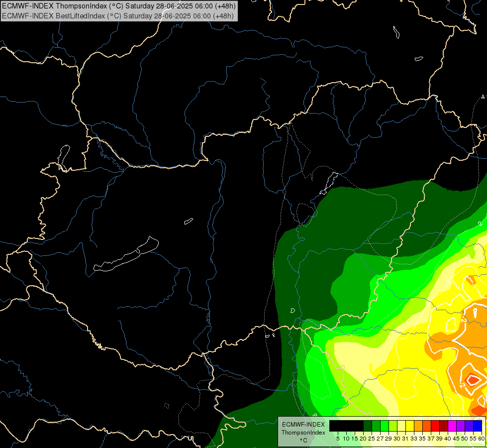The height and width of the screenshot is (448, 487).
Task: Click the purple 45–50 legend swatch
Action: tap(461, 426)
